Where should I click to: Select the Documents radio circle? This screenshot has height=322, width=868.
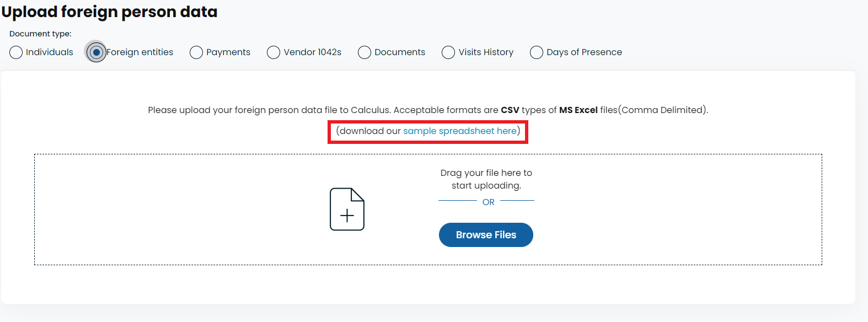(365, 52)
